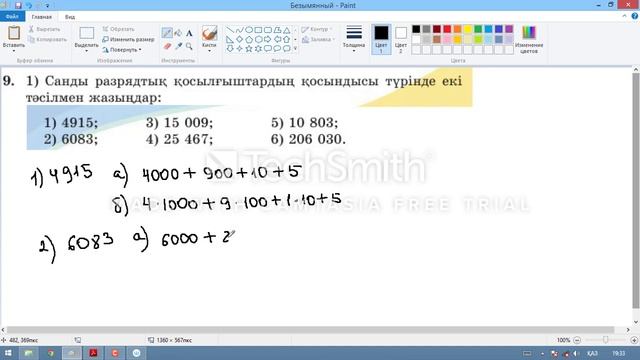Open the Кисти (Brushes) dropdown arrow

209,50
